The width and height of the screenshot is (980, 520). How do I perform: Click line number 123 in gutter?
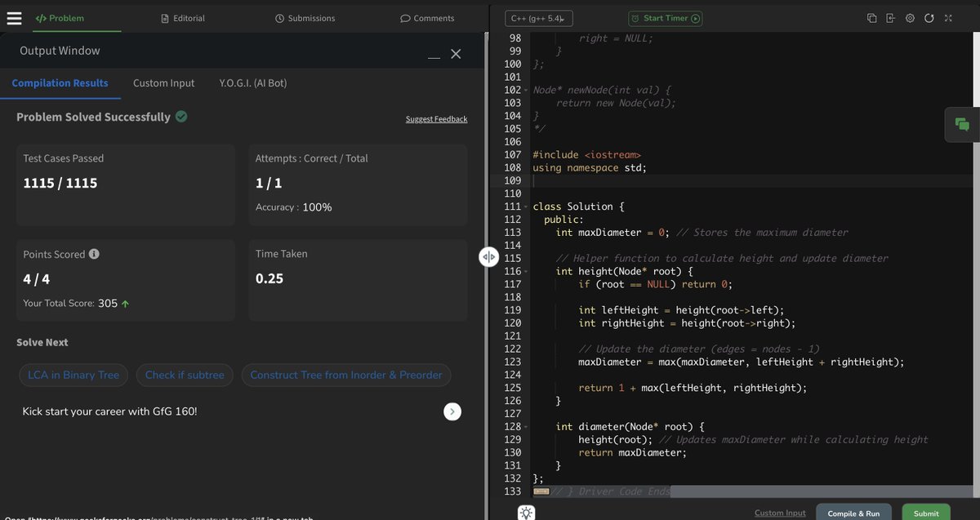point(513,362)
